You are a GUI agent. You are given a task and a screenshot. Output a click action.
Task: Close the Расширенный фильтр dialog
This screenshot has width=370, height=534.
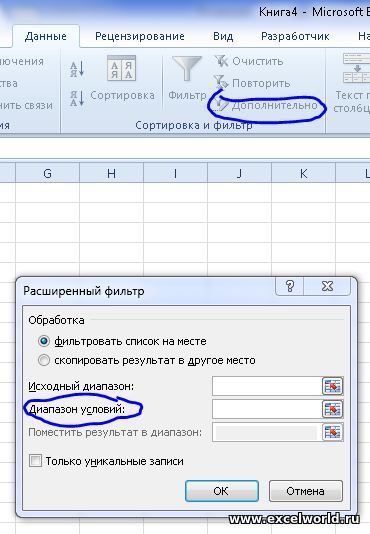[327, 286]
